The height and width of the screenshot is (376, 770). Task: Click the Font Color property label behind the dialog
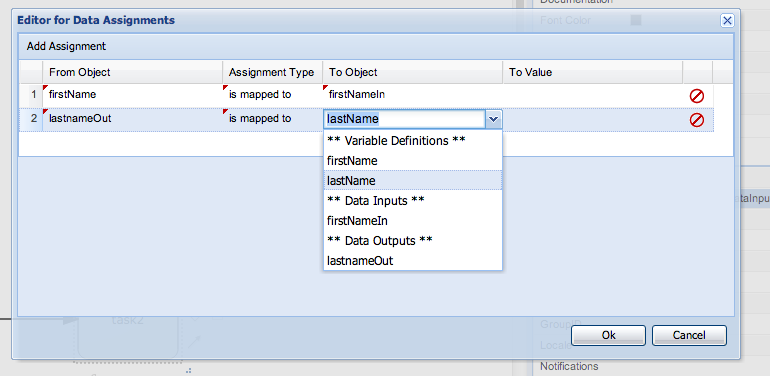565,21
